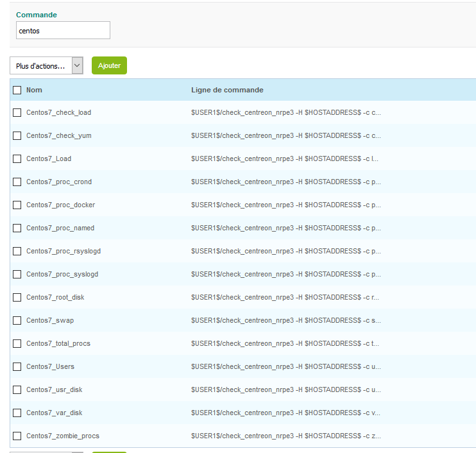Check the Centos7_var_disk row checkbox
This screenshot has width=476, height=453.
point(17,413)
